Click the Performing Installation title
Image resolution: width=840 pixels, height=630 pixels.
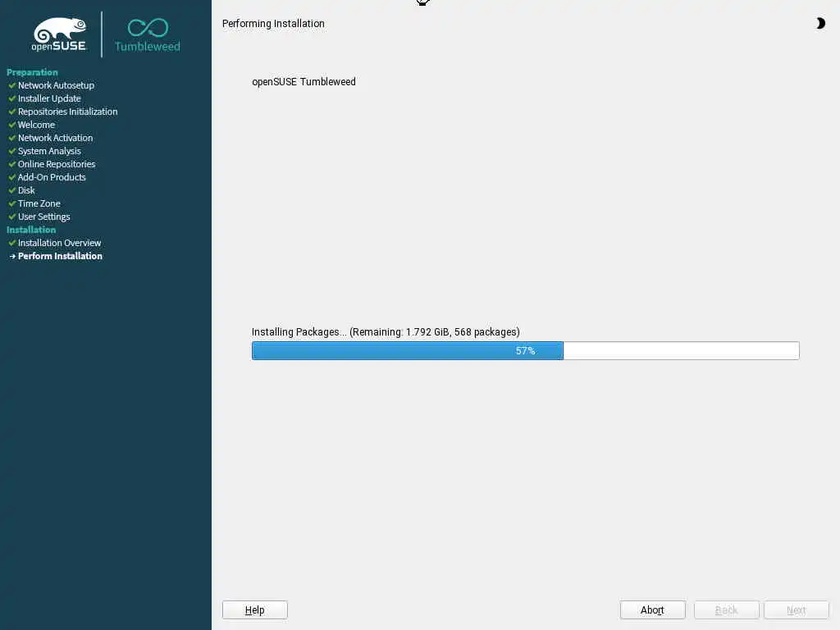click(x=273, y=24)
